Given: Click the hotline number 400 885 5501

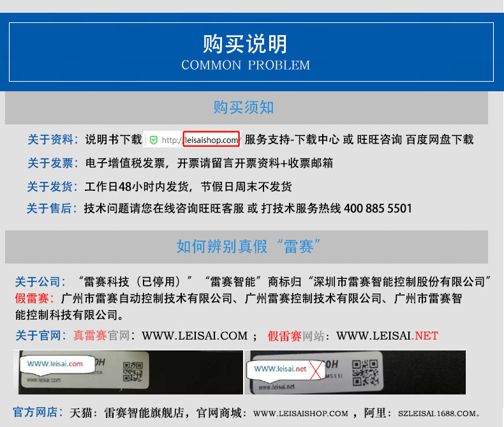Looking at the screenshot, I should coord(378,208).
